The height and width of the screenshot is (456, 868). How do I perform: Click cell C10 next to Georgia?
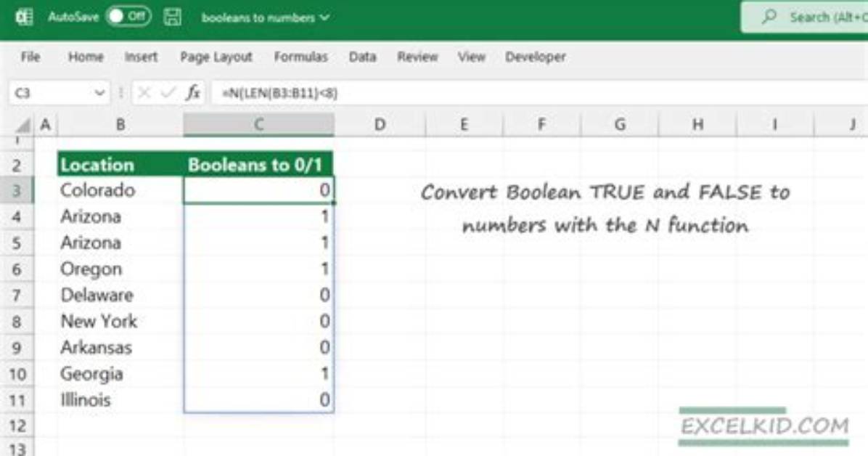coord(258,373)
